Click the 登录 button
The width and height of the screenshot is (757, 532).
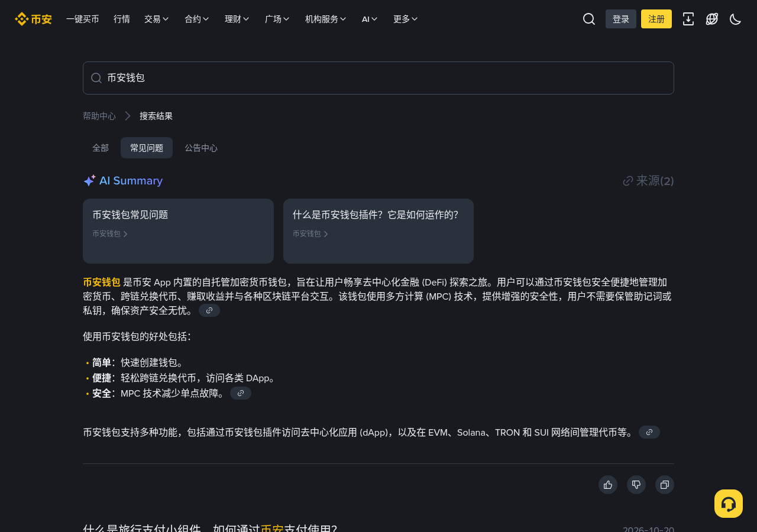621,19
